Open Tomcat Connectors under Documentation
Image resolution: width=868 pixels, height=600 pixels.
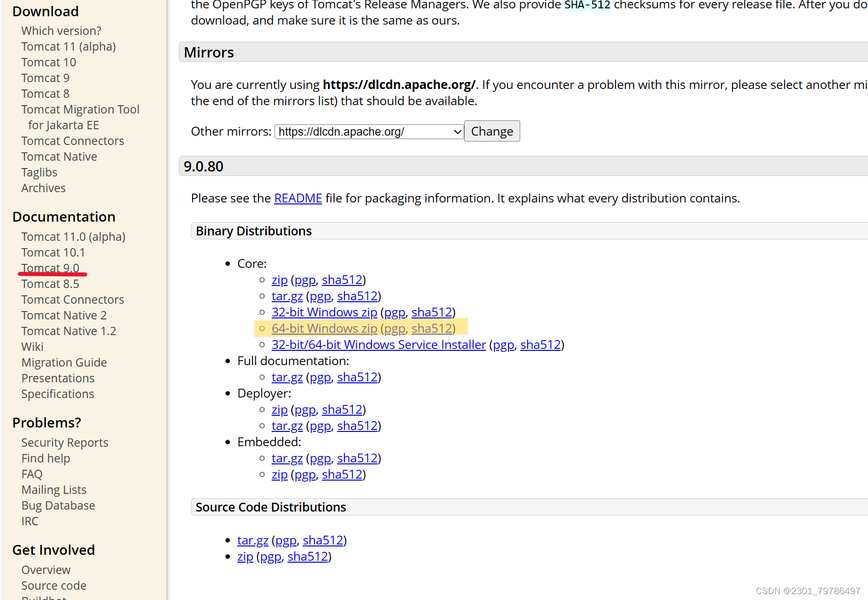coord(73,299)
